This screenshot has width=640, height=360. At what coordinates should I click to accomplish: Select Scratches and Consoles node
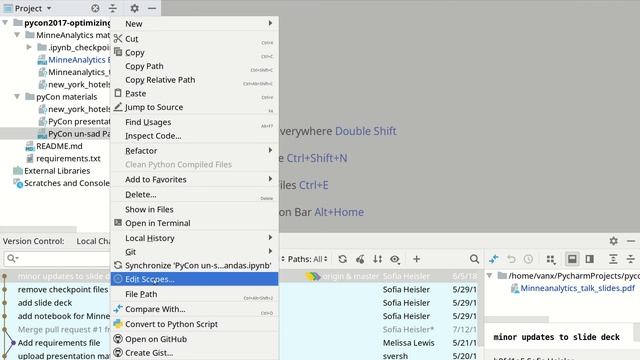pos(67,183)
